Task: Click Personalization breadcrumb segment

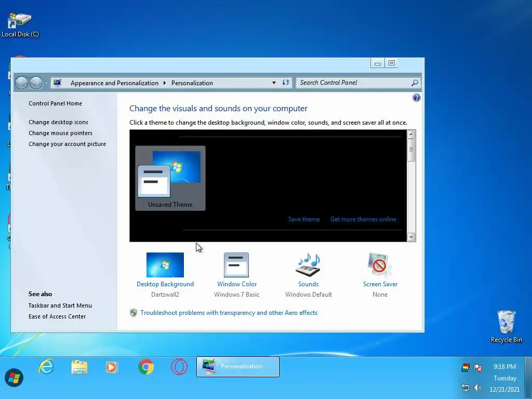Action: click(x=192, y=83)
